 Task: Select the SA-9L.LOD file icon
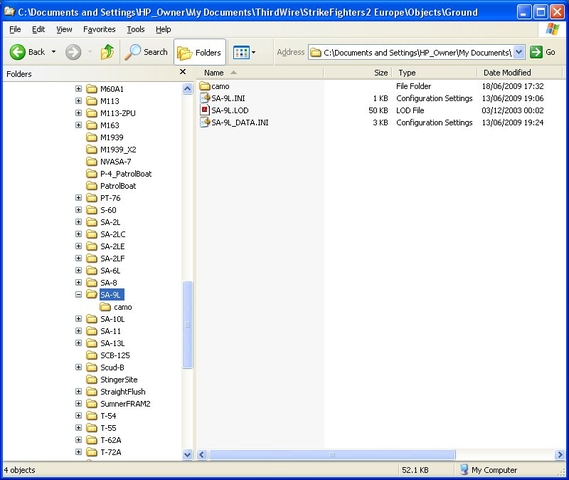point(205,110)
